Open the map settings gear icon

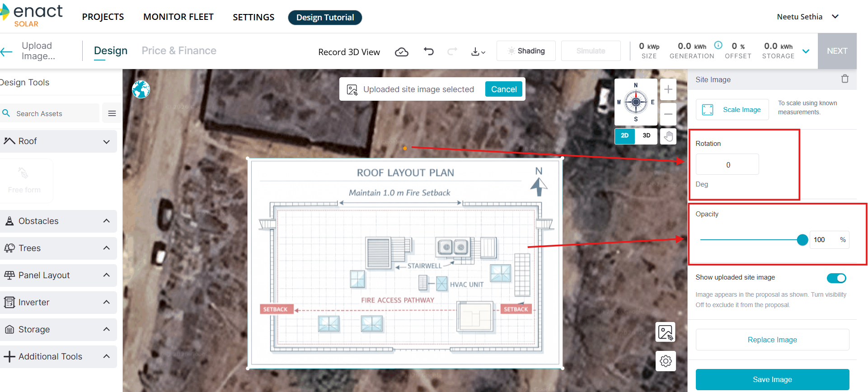click(x=666, y=361)
